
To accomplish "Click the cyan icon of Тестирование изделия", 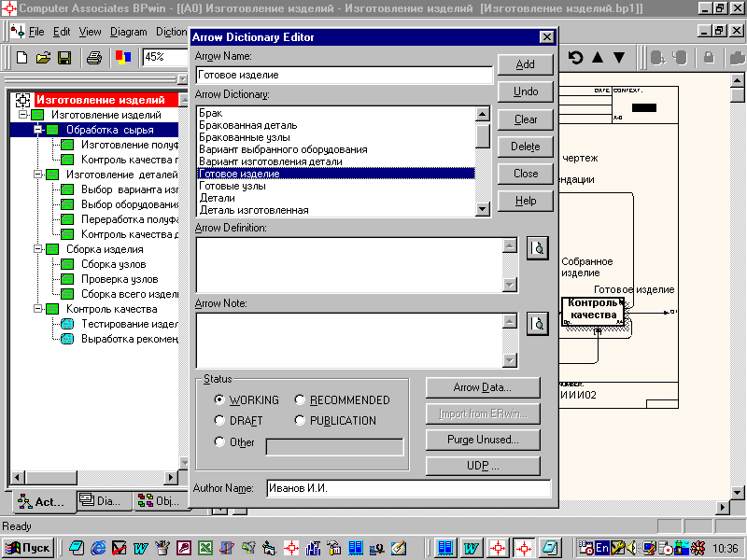I will (67, 324).
